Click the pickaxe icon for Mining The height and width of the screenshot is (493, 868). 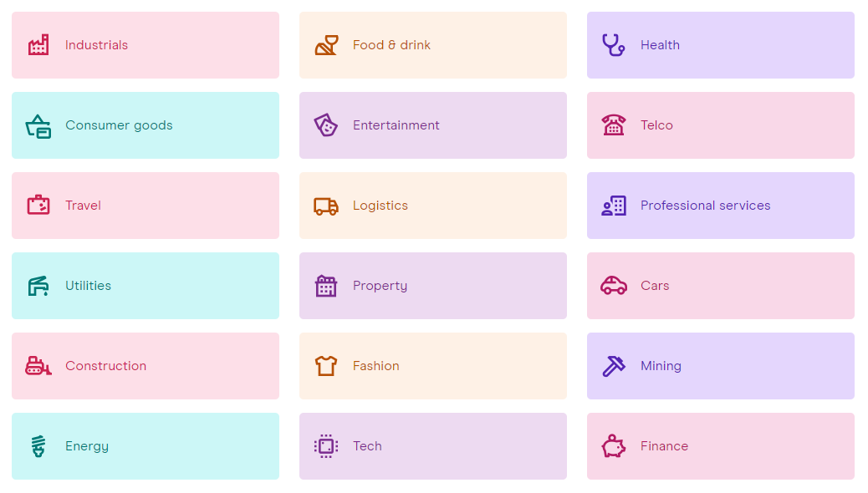(613, 366)
